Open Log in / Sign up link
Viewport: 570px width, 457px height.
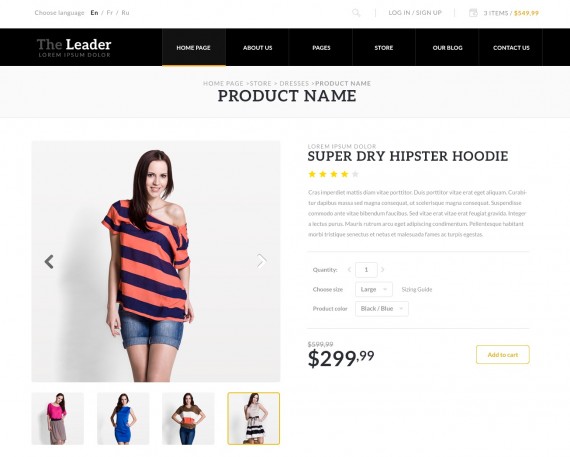(415, 13)
